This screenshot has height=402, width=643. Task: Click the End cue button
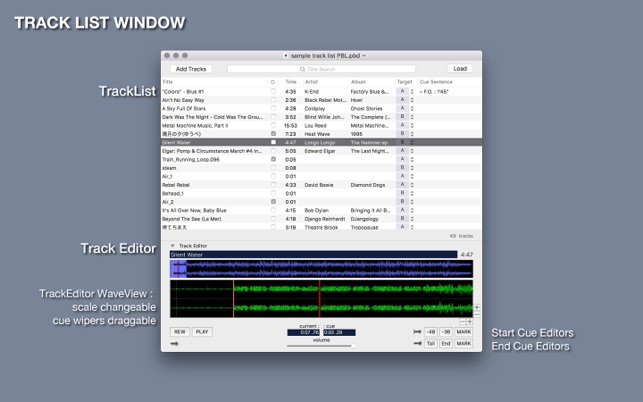click(x=446, y=343)
